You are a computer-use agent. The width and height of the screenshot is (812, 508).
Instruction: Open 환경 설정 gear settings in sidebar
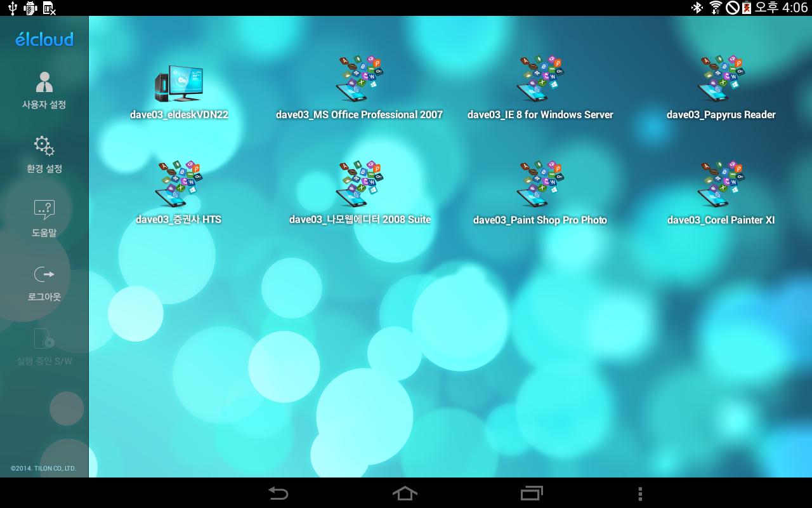[x=44, y=154]
